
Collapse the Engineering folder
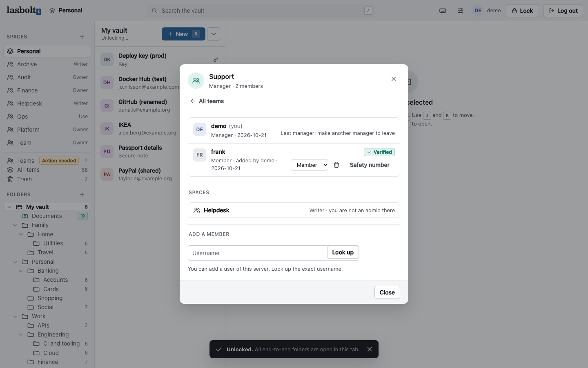pyautogui.click(x=21, y=334)
